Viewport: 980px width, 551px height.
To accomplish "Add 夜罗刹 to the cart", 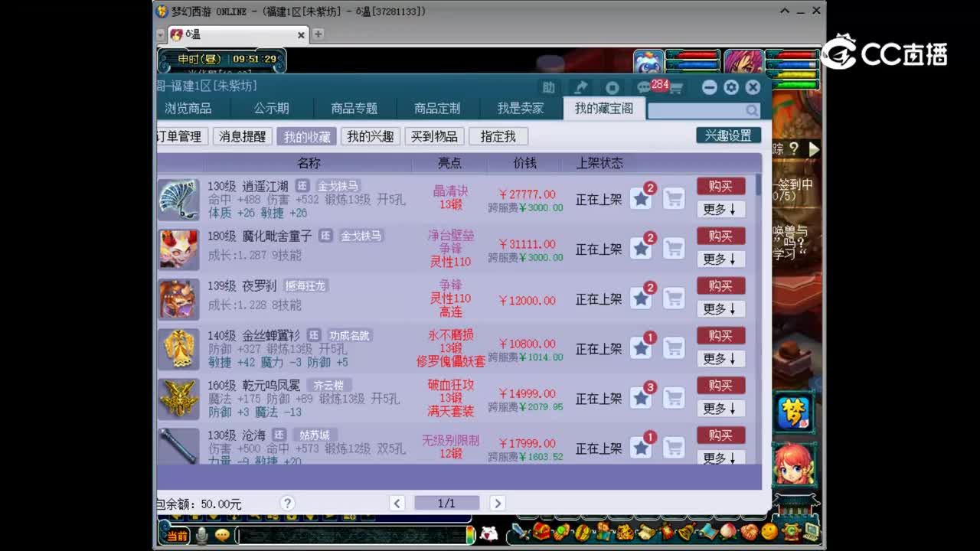I will 674,298.
